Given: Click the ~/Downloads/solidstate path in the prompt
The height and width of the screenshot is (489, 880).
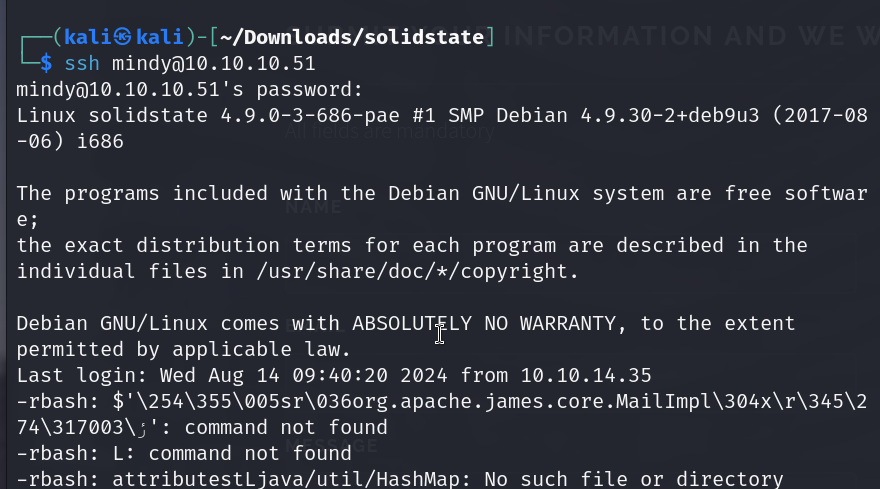Looking at the screenshot, I should point(351,38).
